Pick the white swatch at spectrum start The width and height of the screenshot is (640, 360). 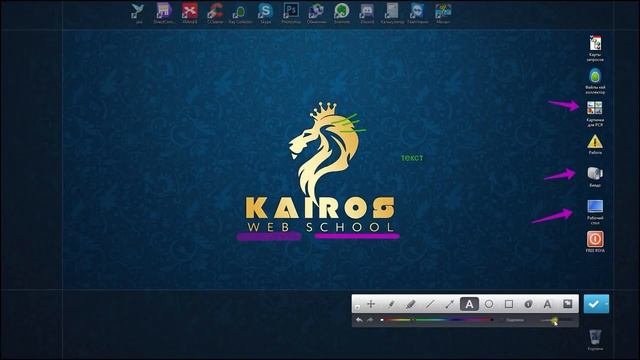pos(382,320)
